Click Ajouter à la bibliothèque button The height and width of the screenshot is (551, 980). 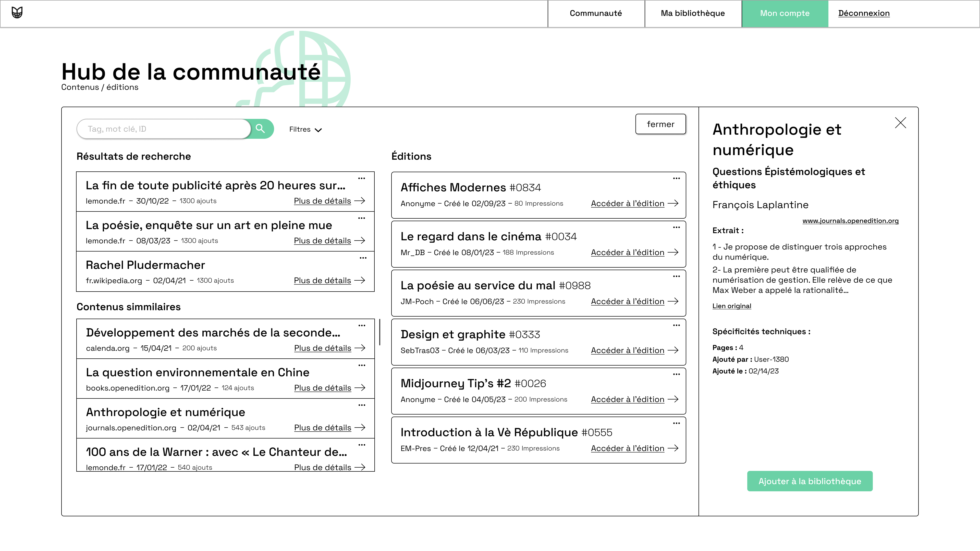(x=810, y=481)
